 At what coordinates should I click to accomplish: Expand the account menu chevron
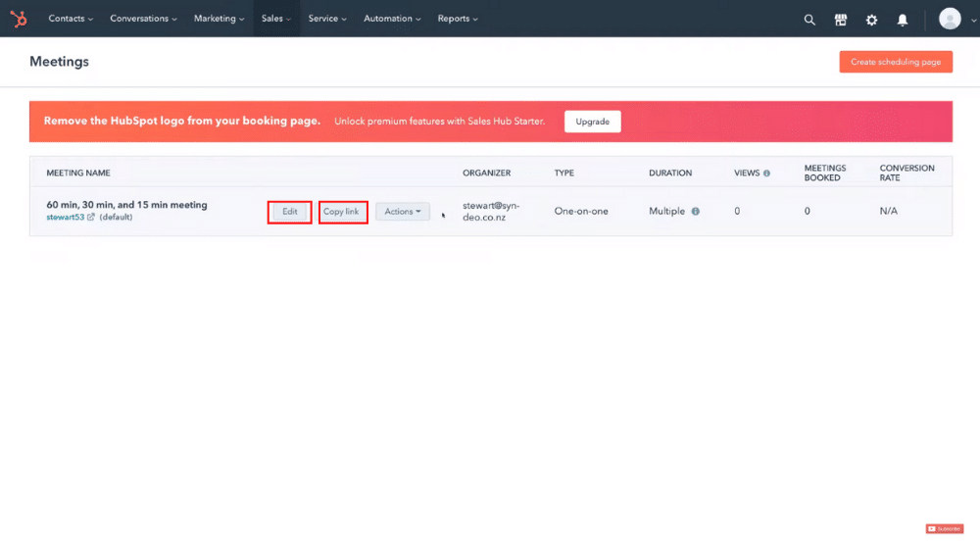(973, 20)
